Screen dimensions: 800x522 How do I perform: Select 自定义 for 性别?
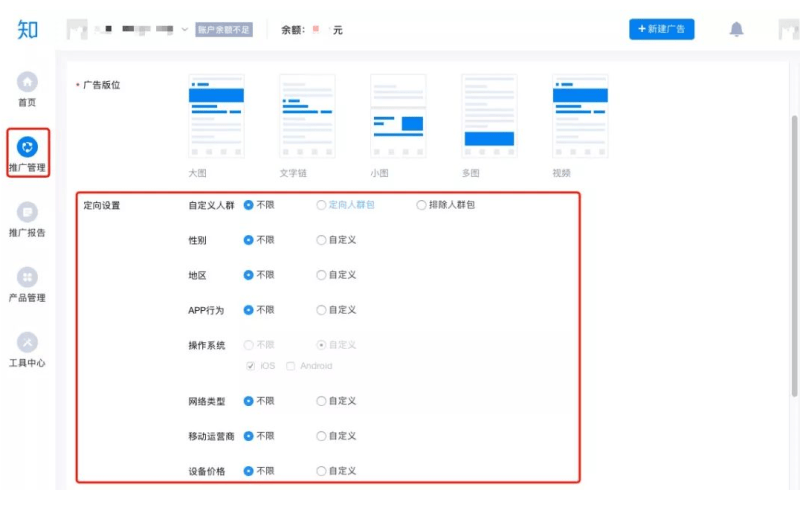321,240
